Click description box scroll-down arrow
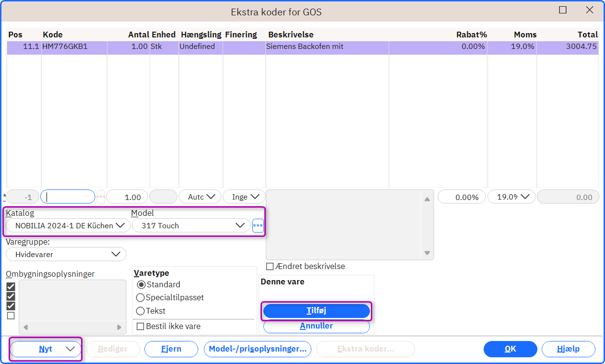The width and height of the screenshot is (605, 364). click(427, 253)
